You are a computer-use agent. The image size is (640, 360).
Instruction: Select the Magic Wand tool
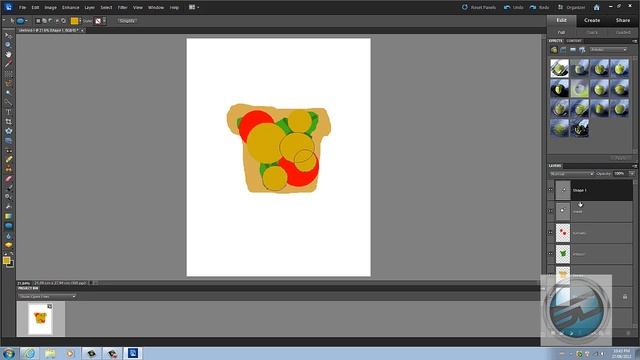pos(8,93)
